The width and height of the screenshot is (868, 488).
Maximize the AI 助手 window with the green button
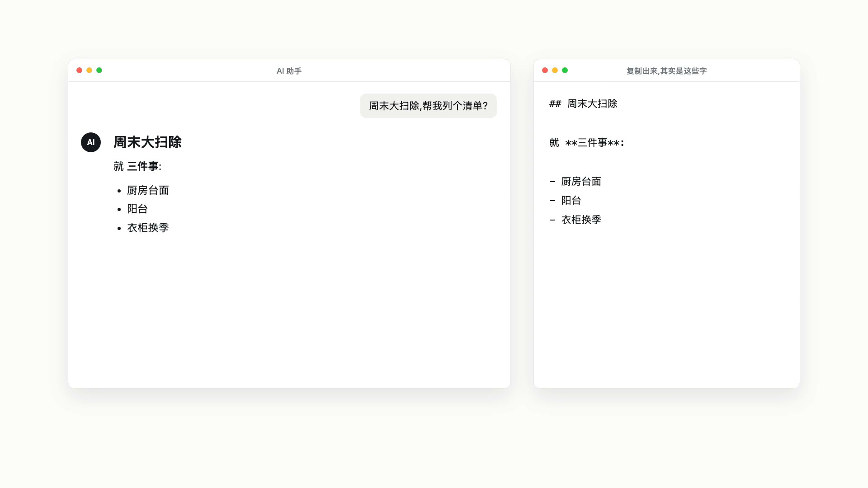click(x=99, y=70)
